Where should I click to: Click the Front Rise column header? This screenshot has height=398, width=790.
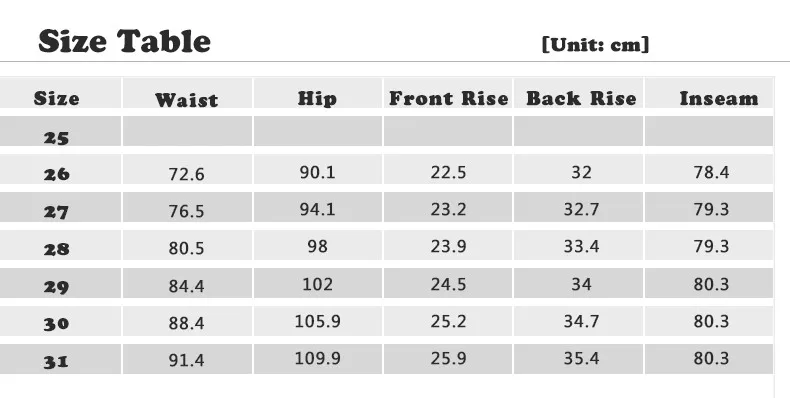448,98
